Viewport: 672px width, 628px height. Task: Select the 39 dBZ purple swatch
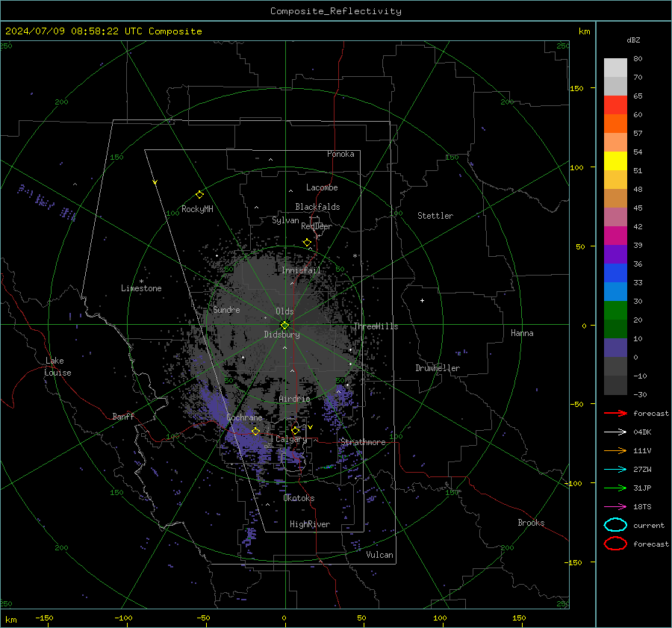615,254
